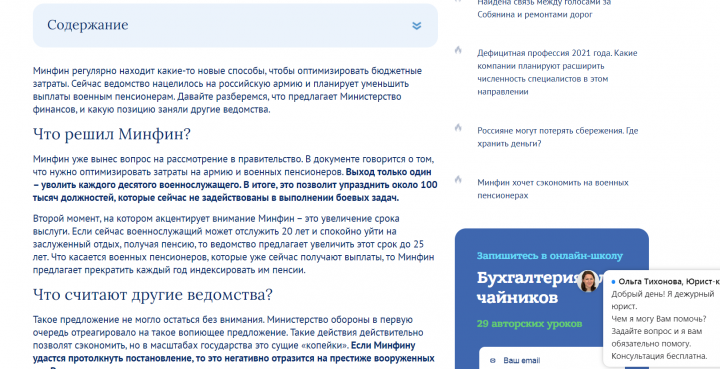Click 29 авторских уроков banner text
720x369 pixels.
coord(529,324)
